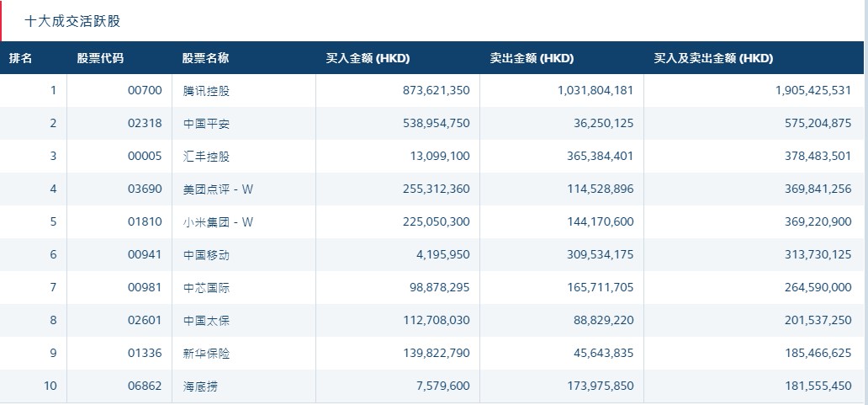The height and width of the screenshot is (405, 868).
Task: Click buy amount 13,099,100
Action: tap(440, 157)
